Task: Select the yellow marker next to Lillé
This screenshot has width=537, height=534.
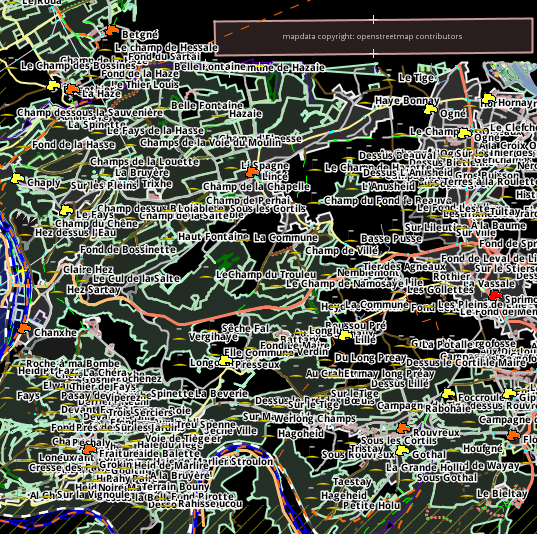Action: (x=346, y=335)
